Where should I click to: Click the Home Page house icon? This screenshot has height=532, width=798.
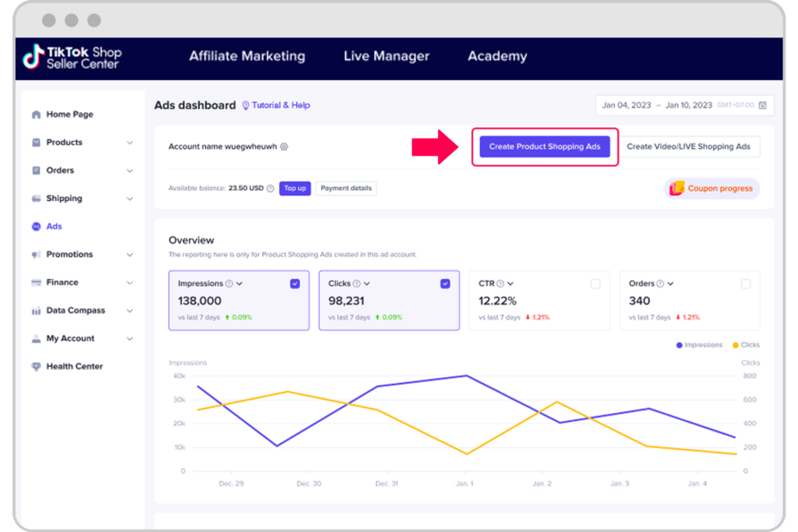(36, 115)
